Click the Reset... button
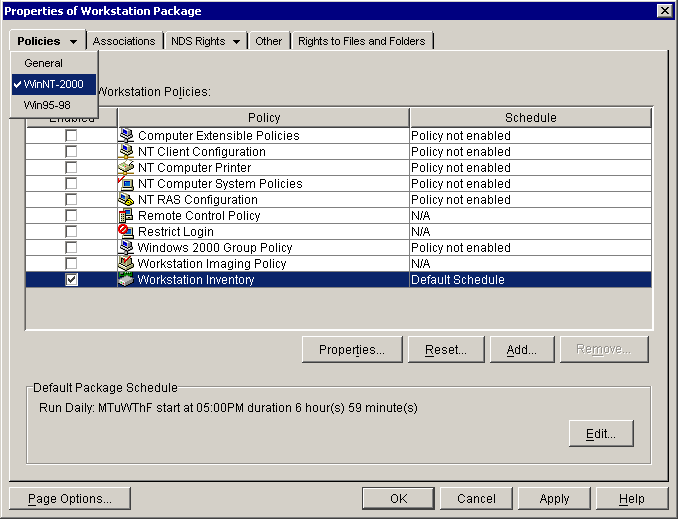The height and width of the screenshot is (519, 678). click(x=446, y=349)
